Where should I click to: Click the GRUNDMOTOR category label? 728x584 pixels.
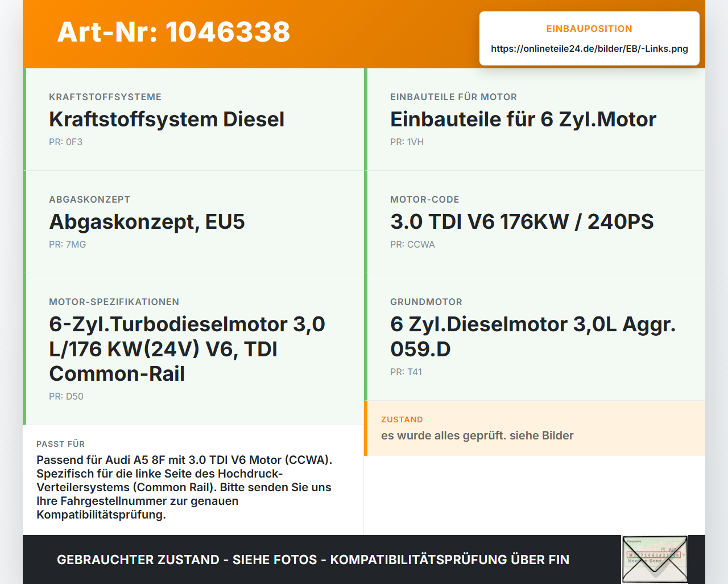click(x=426, y=302)
